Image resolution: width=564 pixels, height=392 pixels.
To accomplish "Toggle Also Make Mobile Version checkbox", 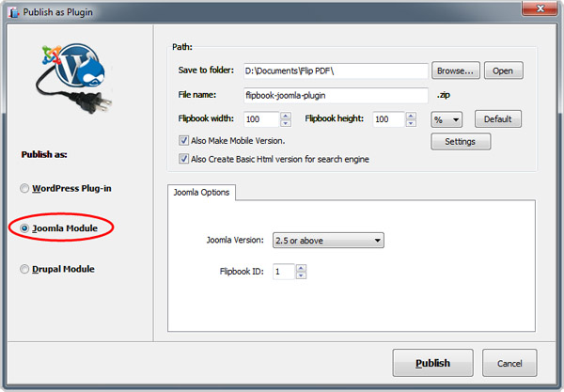I will (184, 141).
